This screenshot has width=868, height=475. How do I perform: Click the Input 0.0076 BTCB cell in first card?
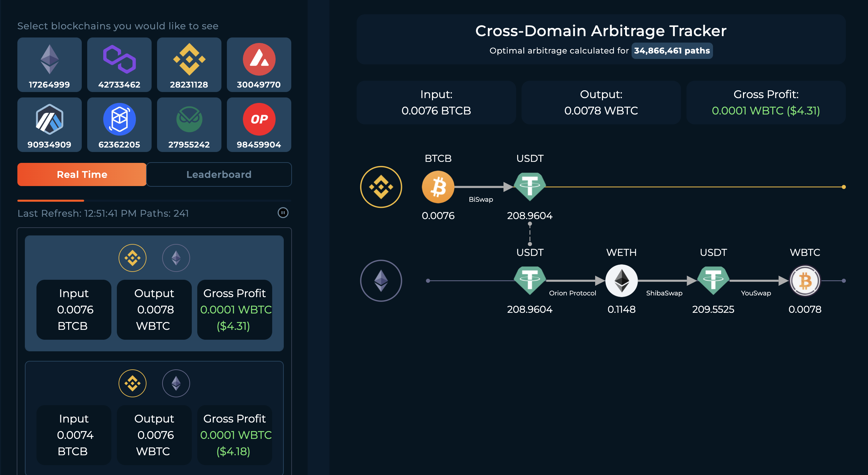[74, 310]
